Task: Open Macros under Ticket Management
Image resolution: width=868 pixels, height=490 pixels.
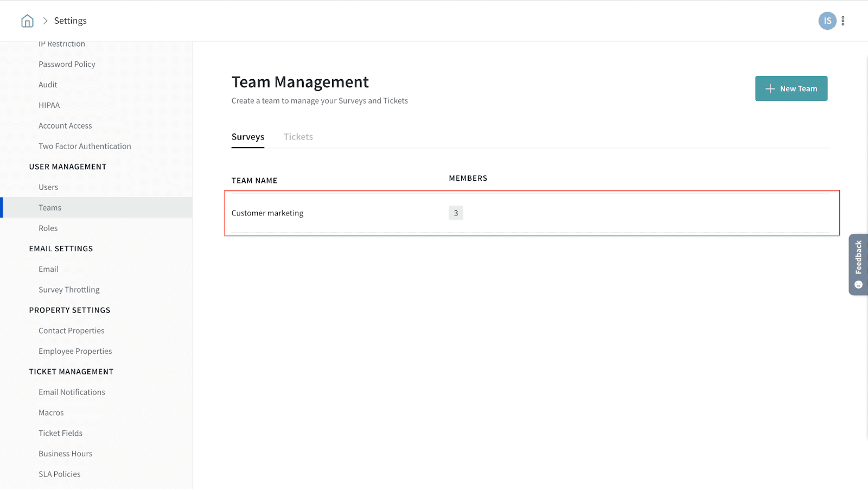Action: pyautogui.click(x=51, y=413)
